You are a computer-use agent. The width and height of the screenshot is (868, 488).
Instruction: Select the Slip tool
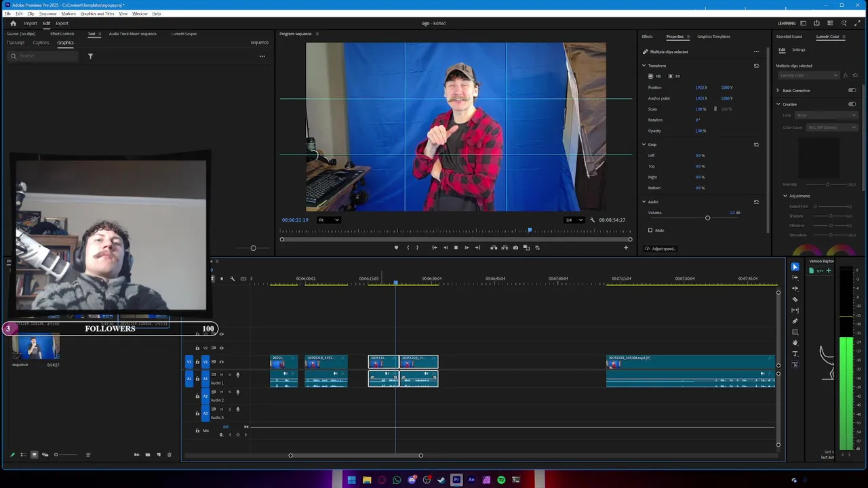point(795,310)
